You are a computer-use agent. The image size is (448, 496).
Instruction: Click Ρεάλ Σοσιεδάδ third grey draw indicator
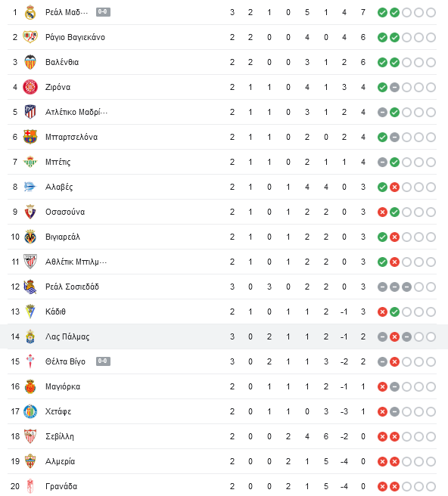(x=406, y=287)
